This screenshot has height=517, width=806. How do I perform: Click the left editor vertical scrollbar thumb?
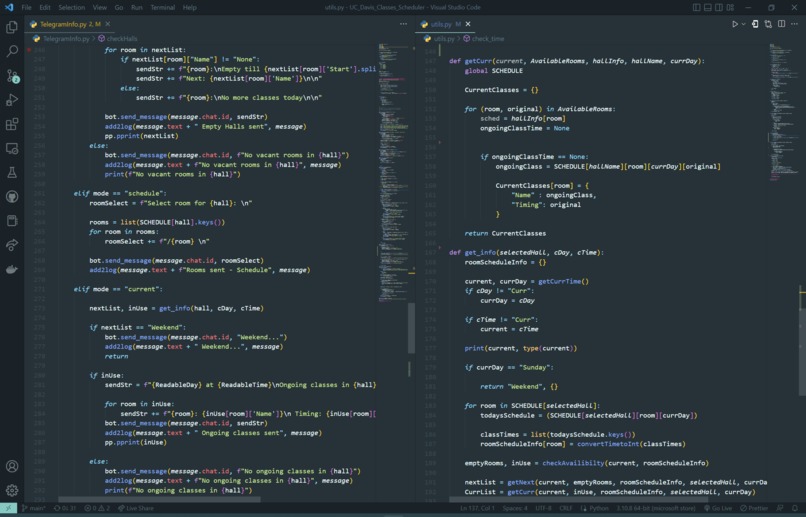[411, 328]
